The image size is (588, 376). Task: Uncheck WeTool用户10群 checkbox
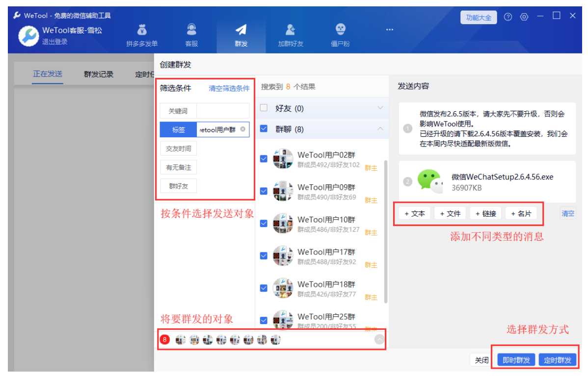(x=264, y=224)
